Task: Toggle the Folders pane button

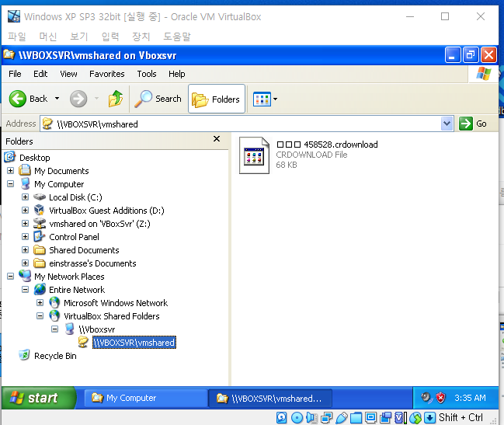Action: (217, 99)
